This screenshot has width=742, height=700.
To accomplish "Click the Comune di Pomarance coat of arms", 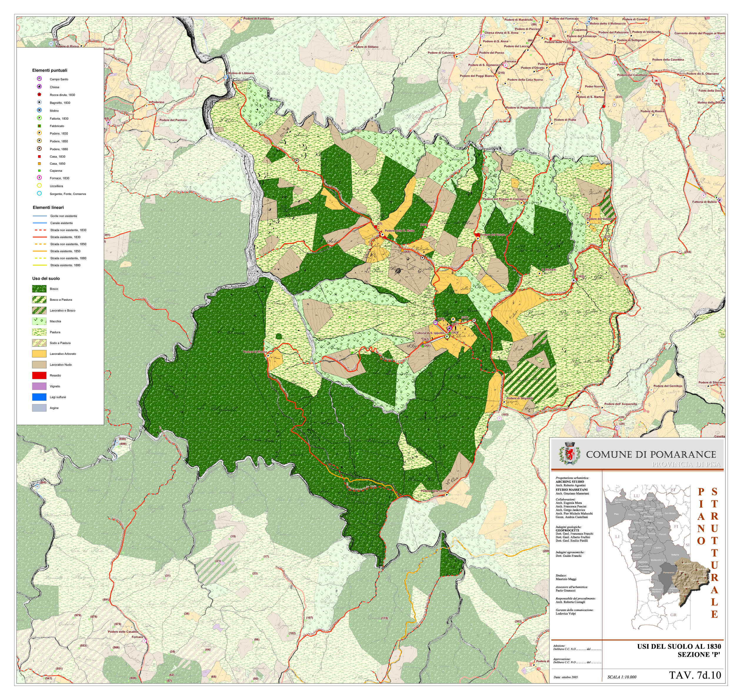I will (x=570, y=453).
